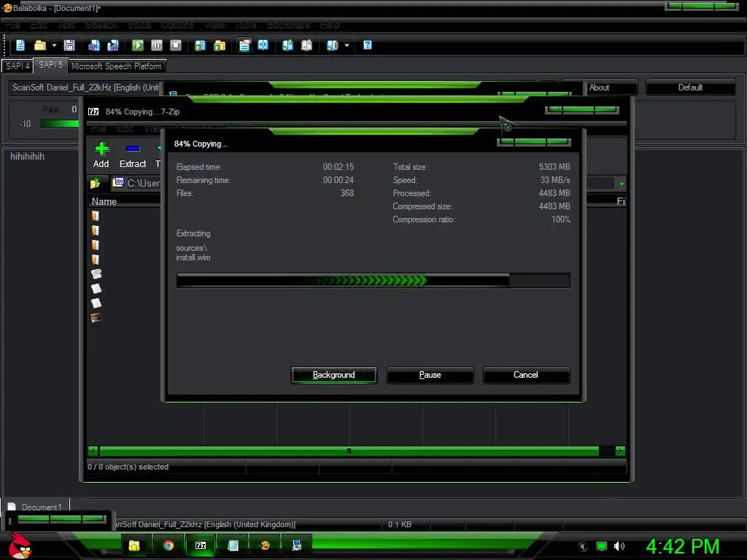Click the Background button in copying dialog
747x560 pixels.
(x=334, y=375)
